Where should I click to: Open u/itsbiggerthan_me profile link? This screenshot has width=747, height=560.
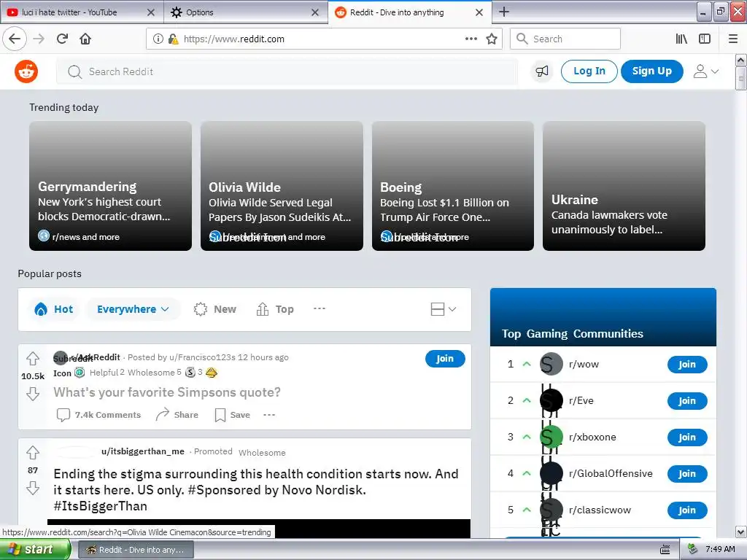[143, 451]
